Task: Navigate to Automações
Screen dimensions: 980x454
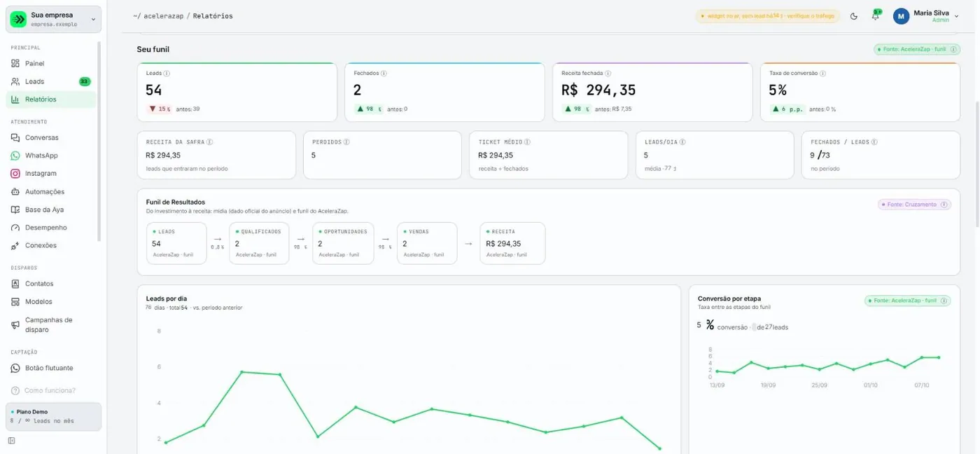Action: coord(51,192)
